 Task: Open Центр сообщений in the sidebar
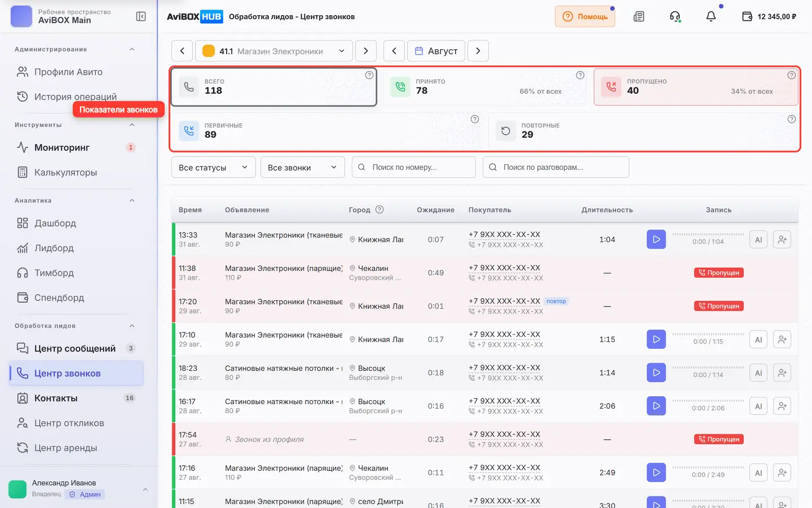(76, 348)
